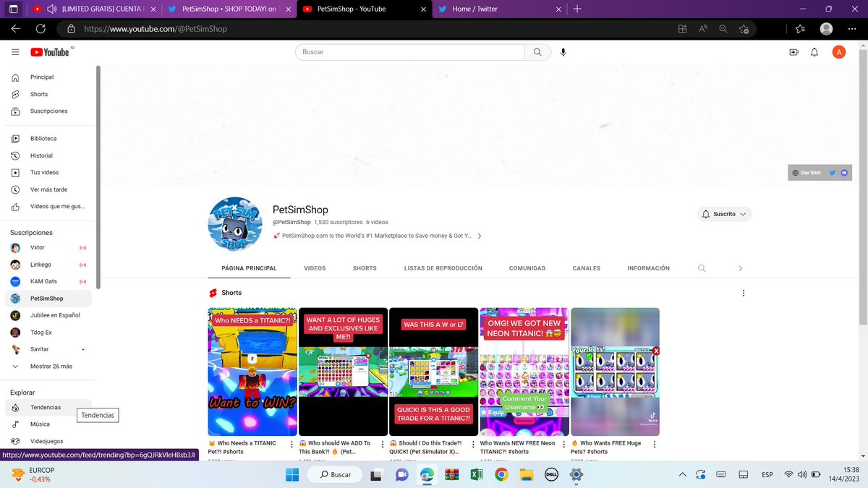Open options for Who Needs a TITANIC short

(292, 444)
